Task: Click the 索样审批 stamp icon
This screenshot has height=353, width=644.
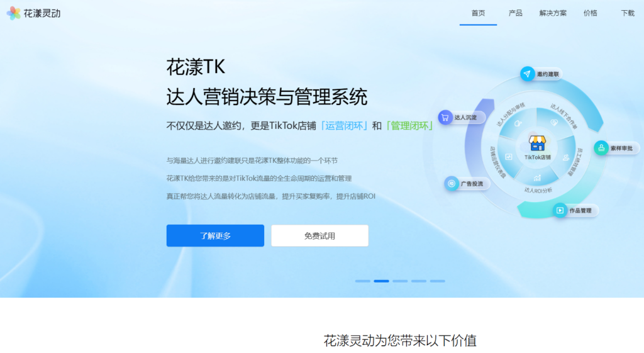Action: 601,148
